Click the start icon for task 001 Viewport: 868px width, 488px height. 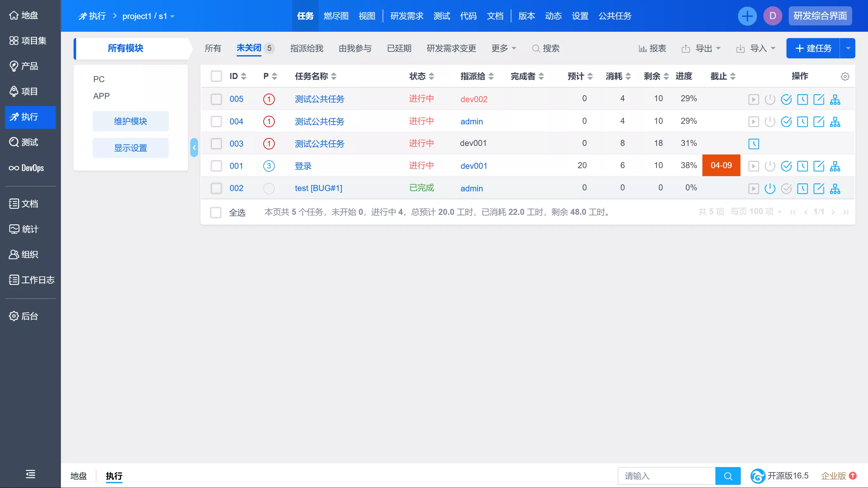click(x=753, y=166)
